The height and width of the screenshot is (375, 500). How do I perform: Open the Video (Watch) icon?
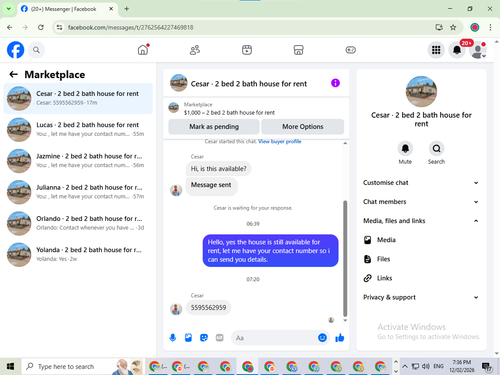coord(247,50)
